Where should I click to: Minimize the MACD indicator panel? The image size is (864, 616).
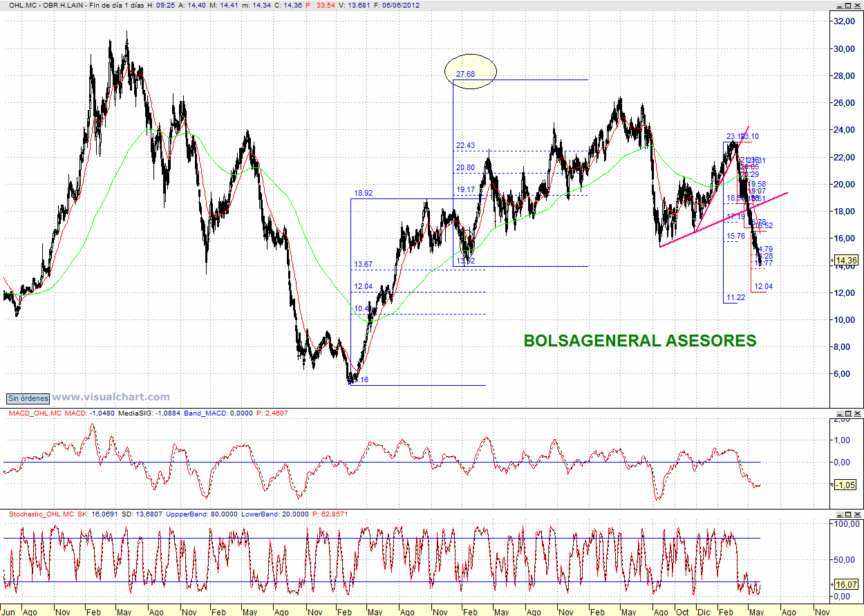[x=839, y=413]
